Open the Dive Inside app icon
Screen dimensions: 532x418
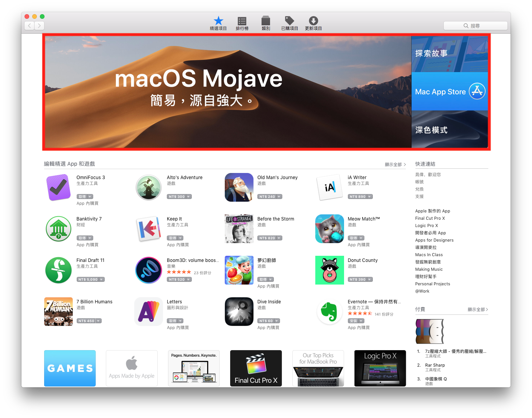click(x=239, y=312)
